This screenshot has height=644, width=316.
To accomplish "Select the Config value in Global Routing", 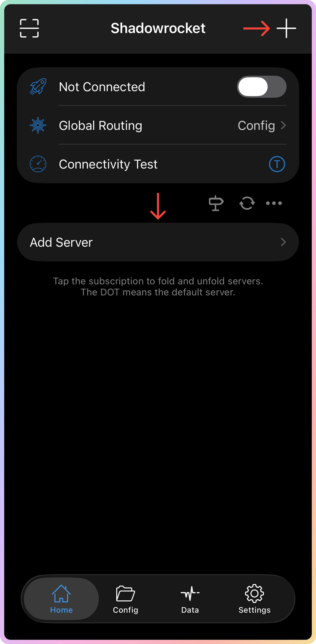I will (x=256, y=126).
